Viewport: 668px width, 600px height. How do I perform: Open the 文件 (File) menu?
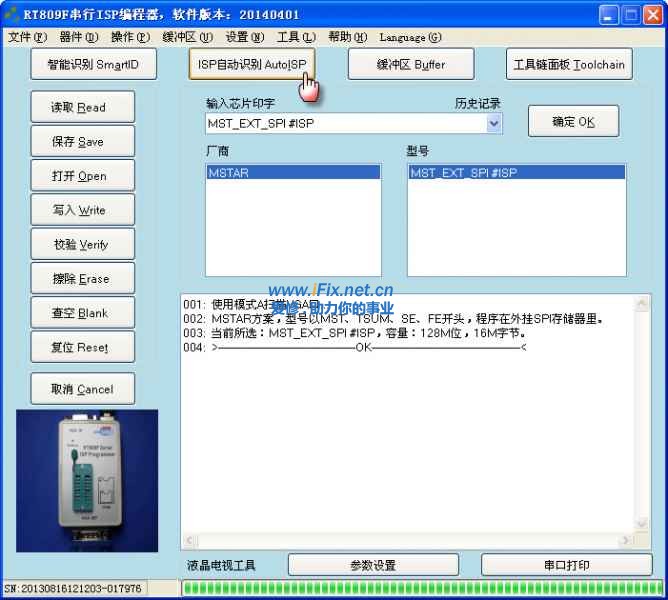[x=27, y=37]
